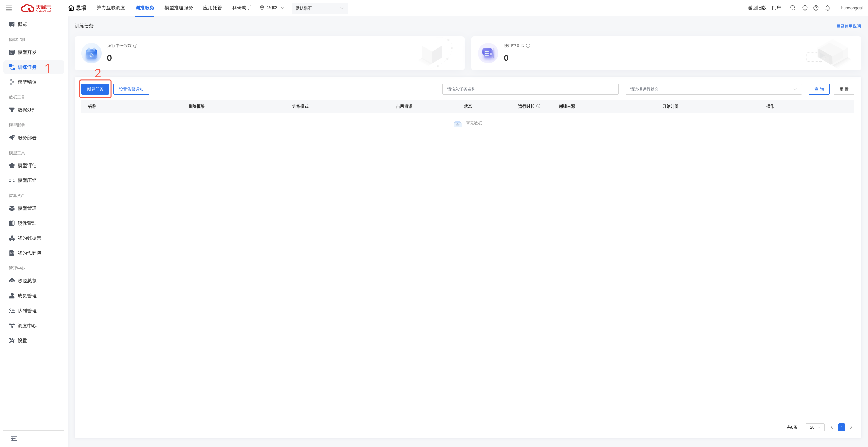Open the 目录使用说明 link

(x=848, y=26)
